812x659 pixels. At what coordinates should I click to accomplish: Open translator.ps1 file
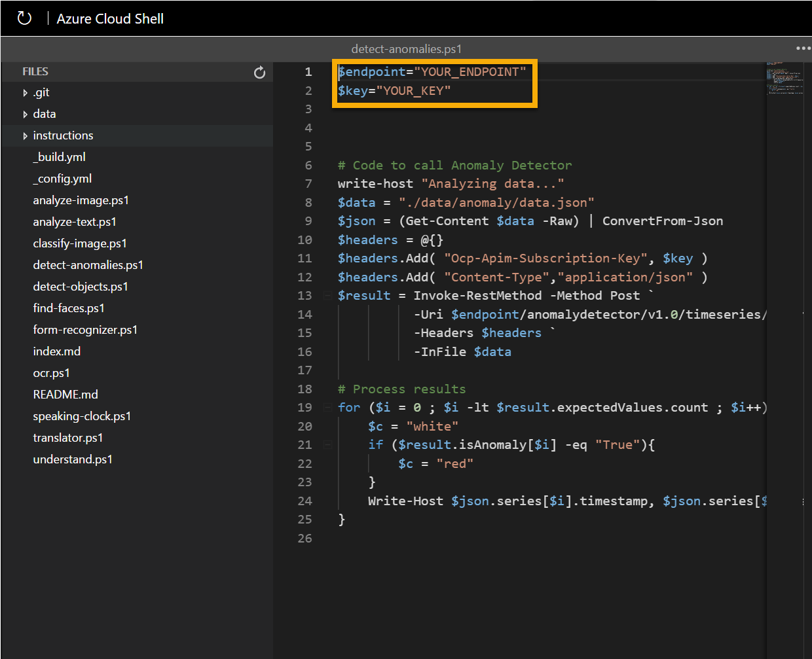click(x=67, y=438)
